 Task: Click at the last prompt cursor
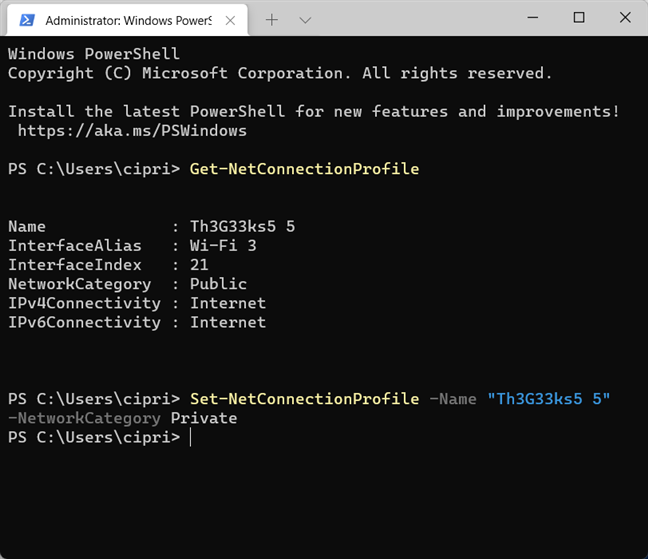click(191, 438)
